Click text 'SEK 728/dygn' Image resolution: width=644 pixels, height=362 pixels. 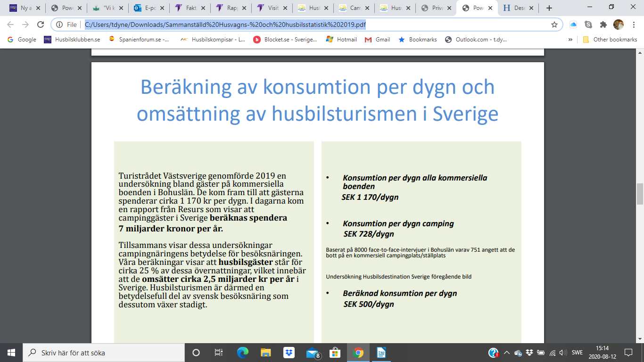tap(369, 234)
